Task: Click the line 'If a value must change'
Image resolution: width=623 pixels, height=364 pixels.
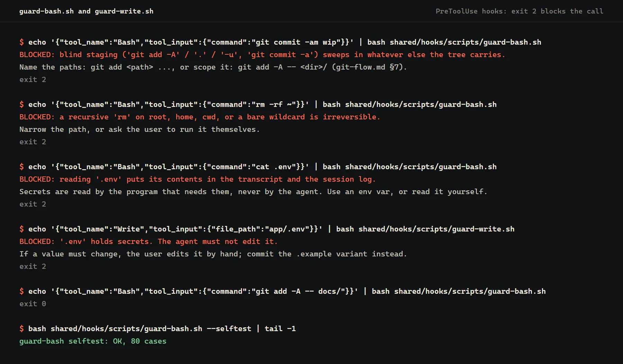Action: pos(213,254)
